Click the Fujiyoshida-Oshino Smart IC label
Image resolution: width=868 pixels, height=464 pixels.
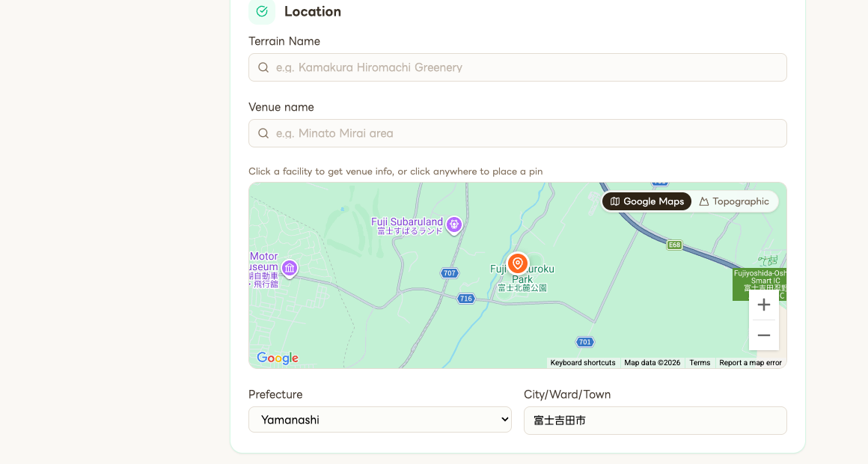[758, 280]
